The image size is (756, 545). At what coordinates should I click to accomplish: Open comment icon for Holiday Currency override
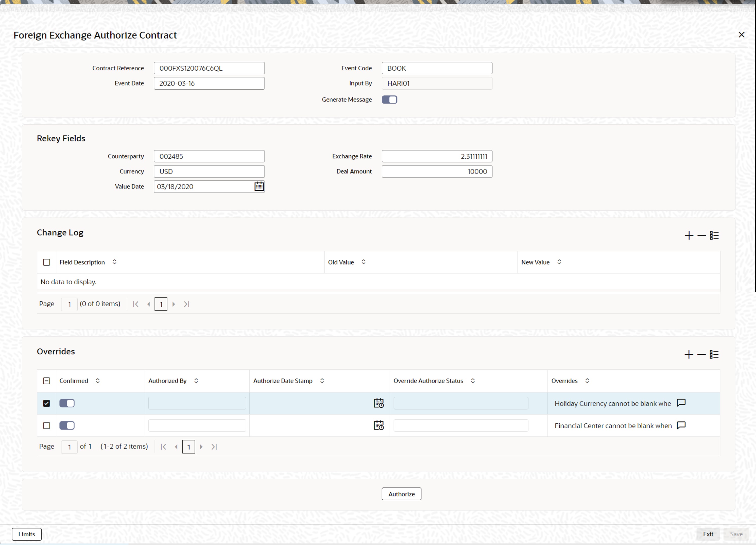click(x=681, y=403)
